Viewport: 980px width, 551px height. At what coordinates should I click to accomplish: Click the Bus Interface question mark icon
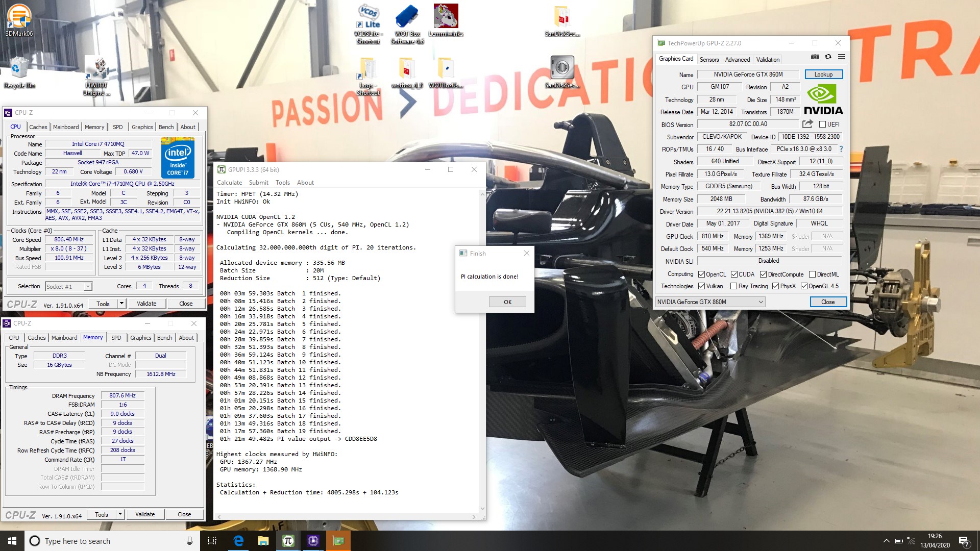[841, 149]
